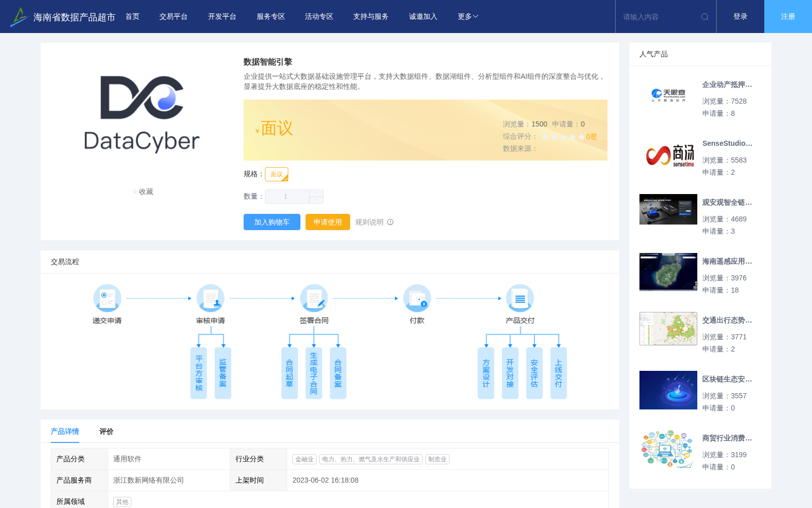Open the 商贸行业消费 thumbnail
Image resolution: width=812 pixels, height=508 pixels.
668,449
